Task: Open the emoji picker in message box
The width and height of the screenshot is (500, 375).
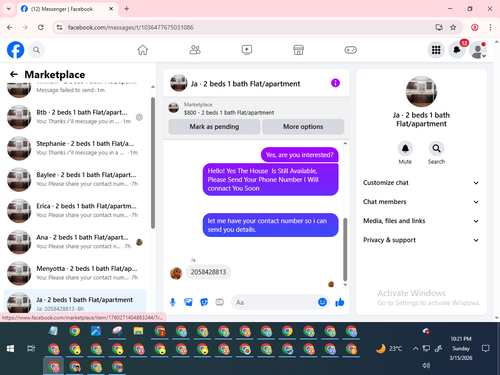Action: coord(322,302)
